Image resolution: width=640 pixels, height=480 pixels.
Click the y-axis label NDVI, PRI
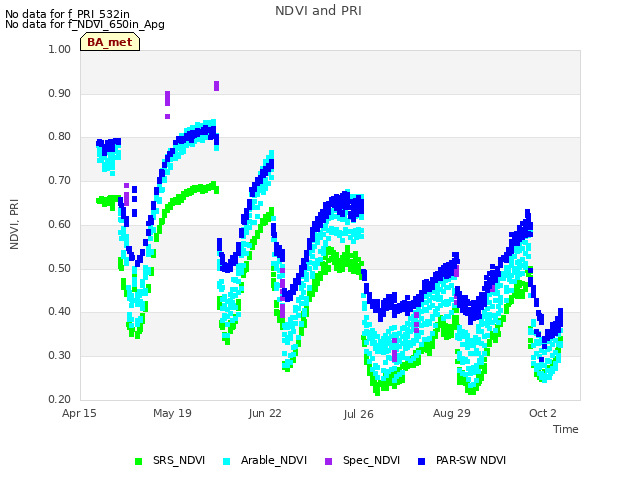[x=14, y=224]
